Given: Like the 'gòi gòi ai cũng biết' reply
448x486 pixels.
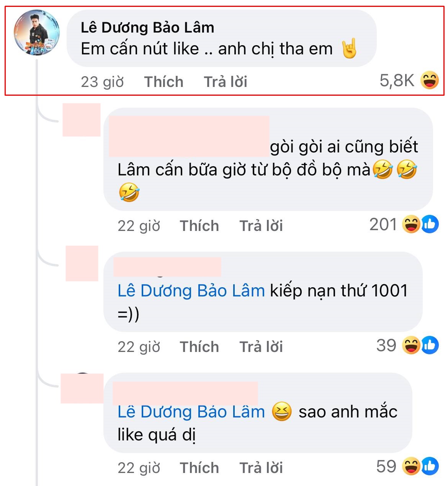Looking at the screenshot, I should tap(199, 226).
